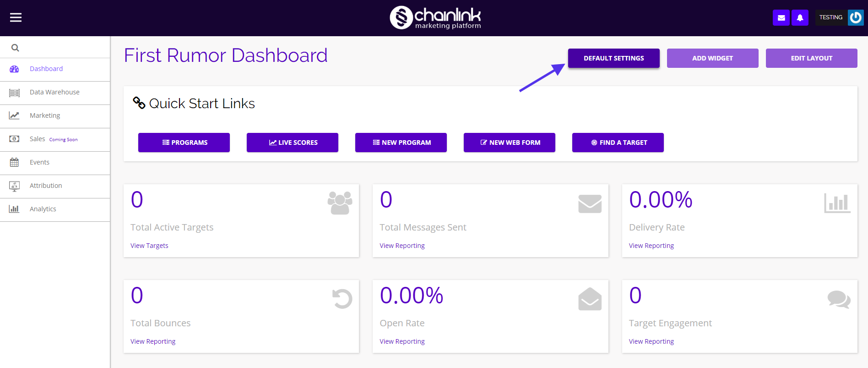The height and width of the screenshot is (368, 868).
Task: Click the sidebar search magnifier icon
Action: point(15,48)
